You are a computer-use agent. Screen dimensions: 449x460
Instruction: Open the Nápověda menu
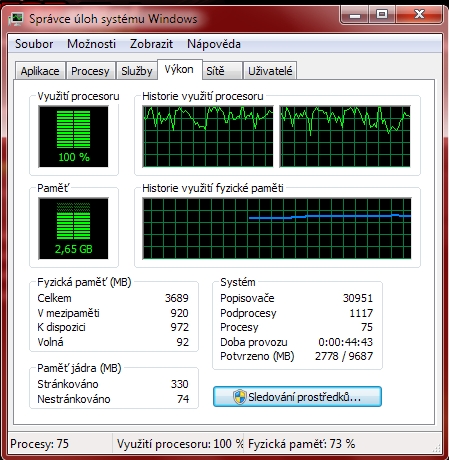[214, 44]
